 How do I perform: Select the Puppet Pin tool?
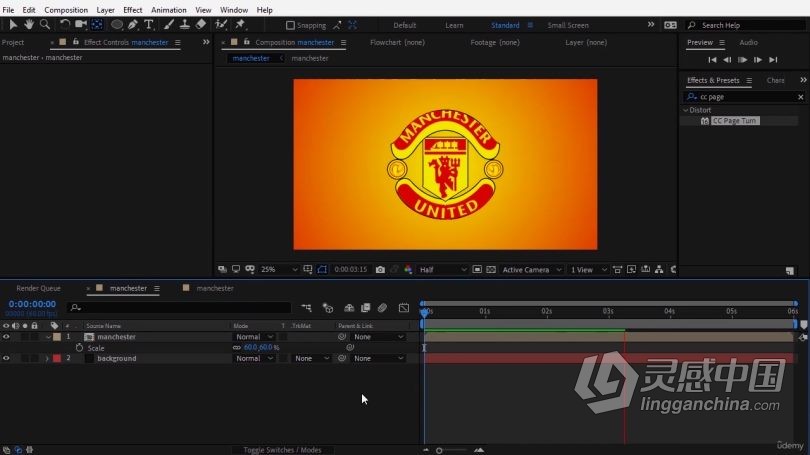(240, 24)
